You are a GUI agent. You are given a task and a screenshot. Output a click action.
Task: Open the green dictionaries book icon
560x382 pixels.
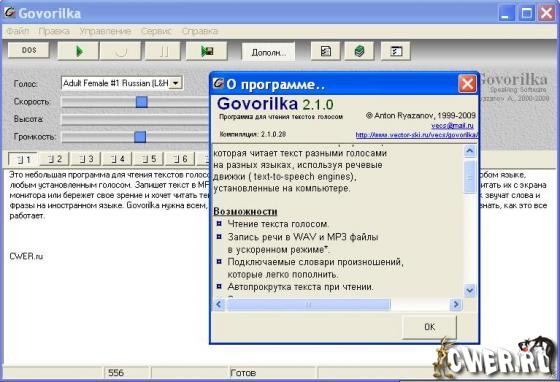click(359, 51)
